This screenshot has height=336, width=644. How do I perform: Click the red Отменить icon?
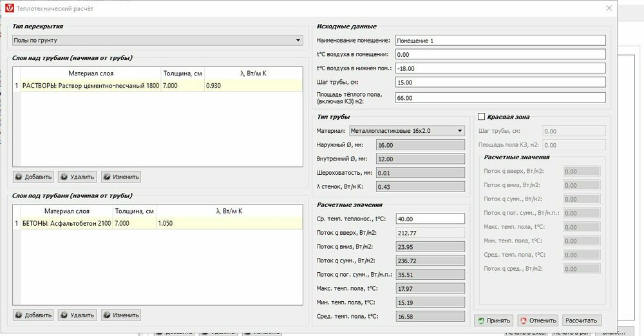coord(524,321)
